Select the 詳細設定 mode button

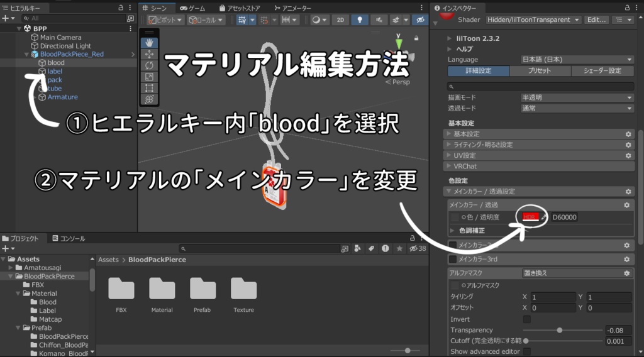pos(479,70)
